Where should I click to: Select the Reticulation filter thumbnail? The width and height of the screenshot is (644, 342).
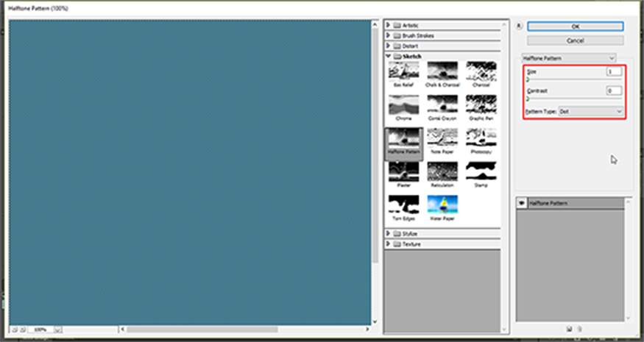(442, 171)
